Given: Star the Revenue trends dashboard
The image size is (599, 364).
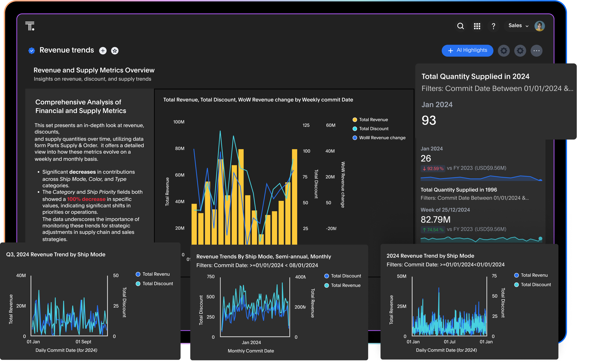Looking at the screenshot, I should (115, 51).
